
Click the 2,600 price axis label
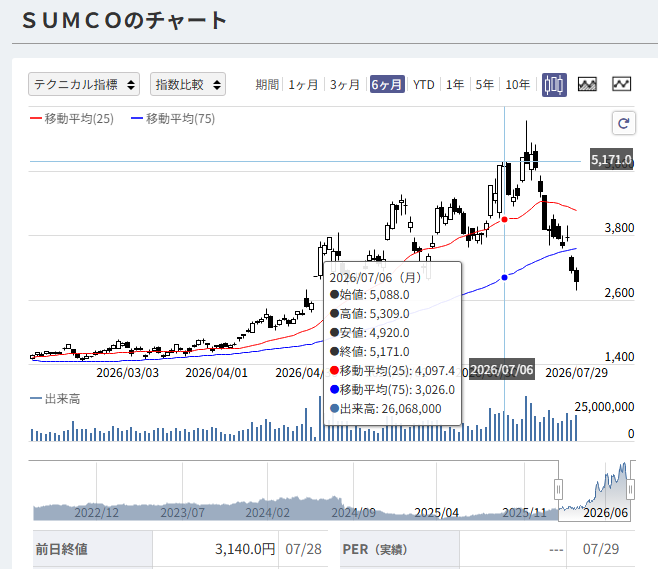click(619, 293)
